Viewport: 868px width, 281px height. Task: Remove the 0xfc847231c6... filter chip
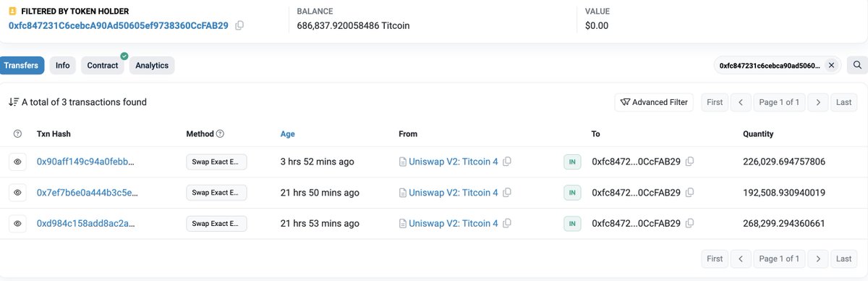click(831, 65)
